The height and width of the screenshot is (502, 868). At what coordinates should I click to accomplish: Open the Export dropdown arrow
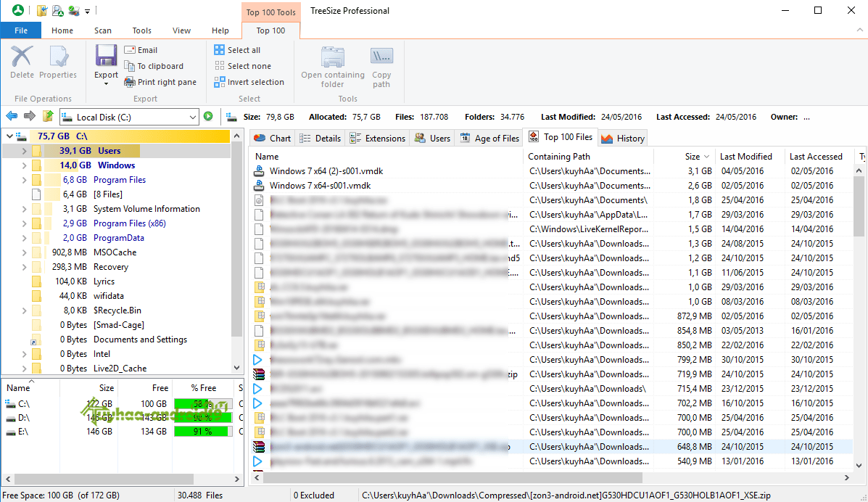(x=106, y=84)
